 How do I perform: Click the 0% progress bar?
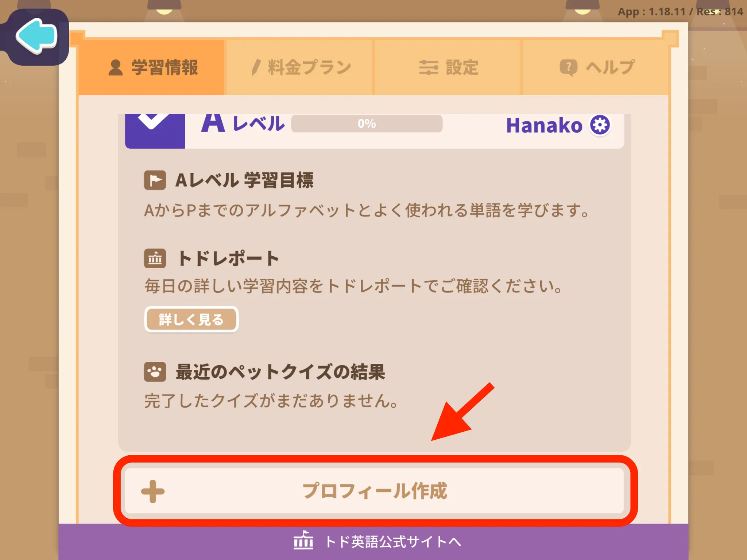(x=367, y=124)
